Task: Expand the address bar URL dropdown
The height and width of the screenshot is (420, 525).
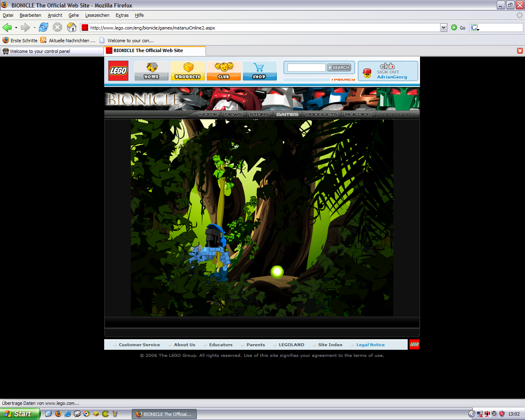Action: pyautogui.click(x=443, y=27)
